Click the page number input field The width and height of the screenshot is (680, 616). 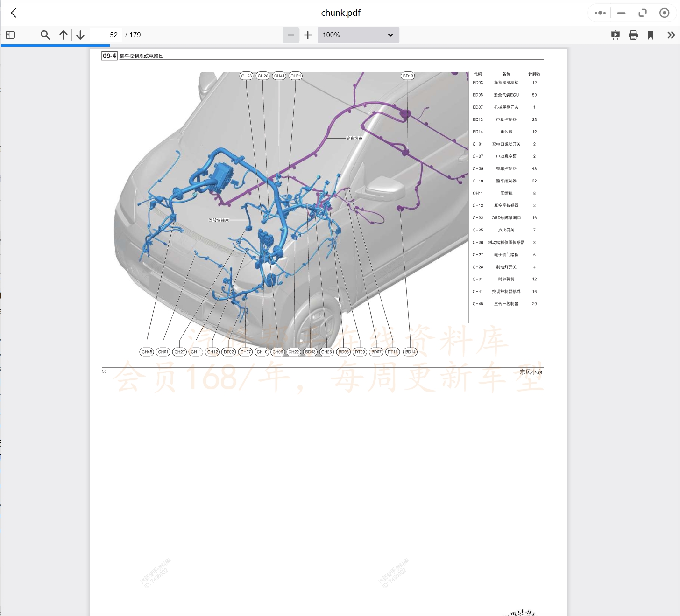pos(106,35)
